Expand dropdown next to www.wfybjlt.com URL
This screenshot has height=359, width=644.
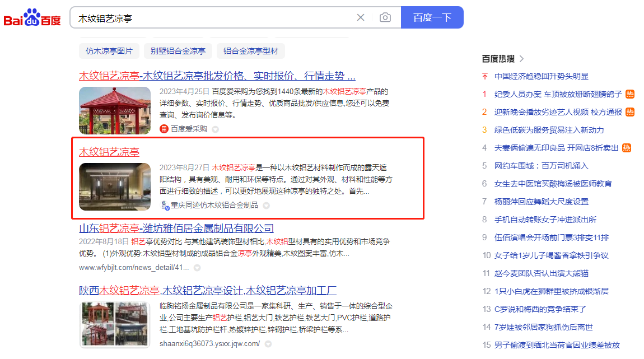tap(197, 268)
